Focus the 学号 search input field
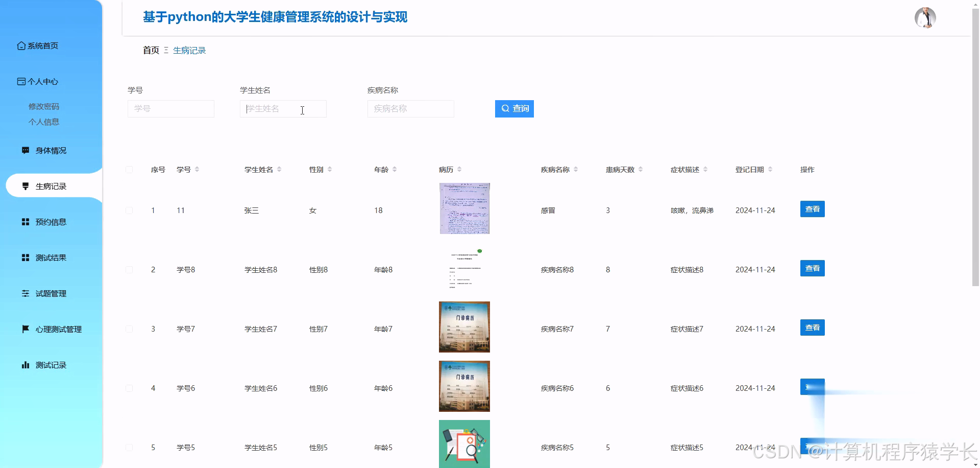The width and height of the screenshot is (980, 468). click(171, 109)
